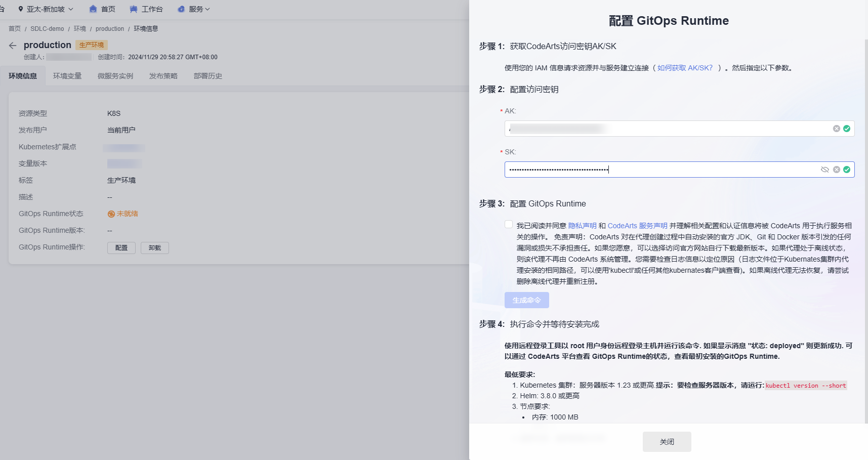Click the 首页 breadcrumb link
The height and width of the screenshot is (460, 868).
click(15, 29)
